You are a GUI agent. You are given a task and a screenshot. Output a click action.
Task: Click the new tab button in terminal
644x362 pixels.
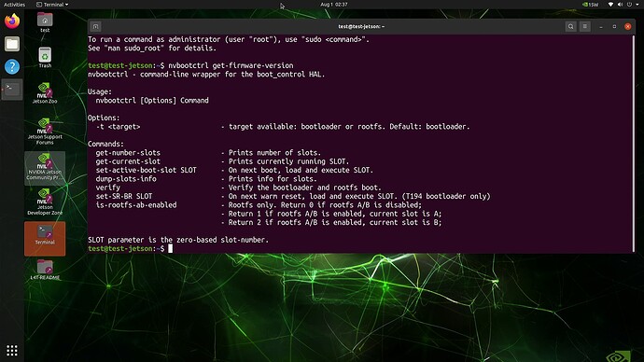click(x=95, y=27)
